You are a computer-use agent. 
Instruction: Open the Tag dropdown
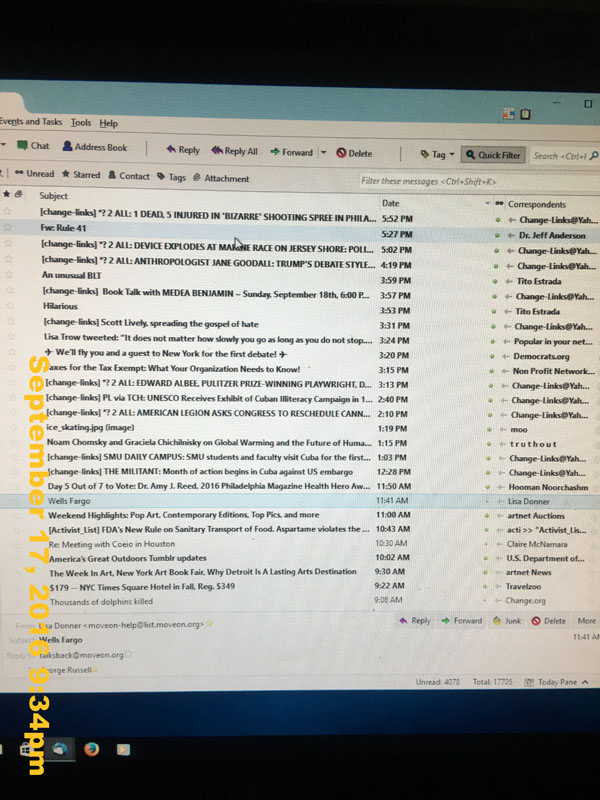(x=437, y=154)
